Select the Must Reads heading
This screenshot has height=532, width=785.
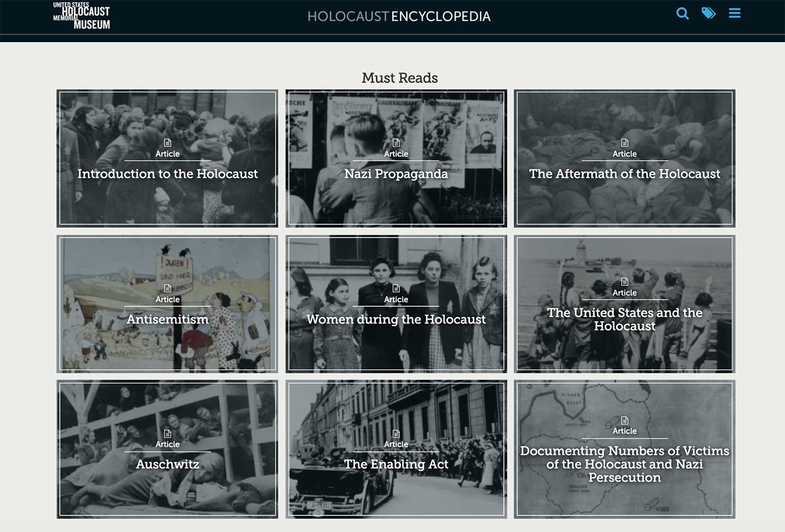coord(400,77)
